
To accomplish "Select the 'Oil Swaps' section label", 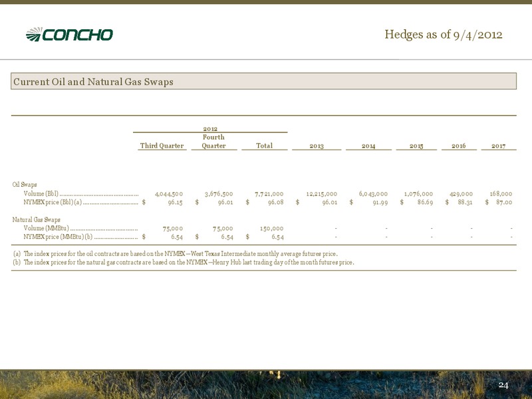I will tap(25, 185).
